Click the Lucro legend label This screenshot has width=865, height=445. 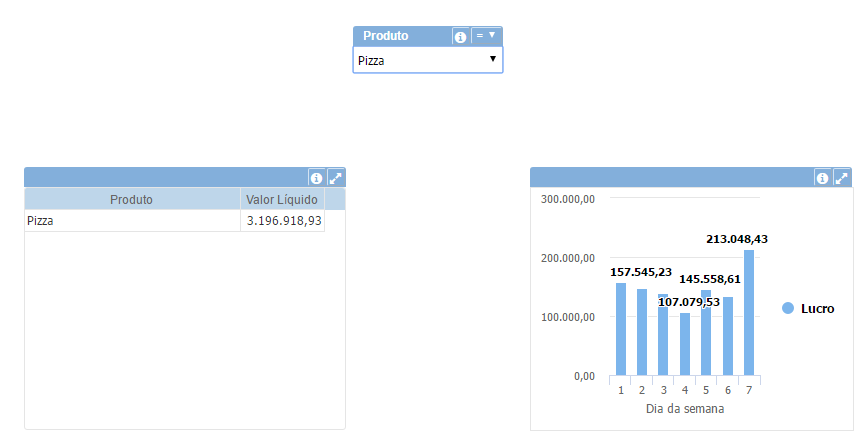pyautogui.click(x=817, y=309)
